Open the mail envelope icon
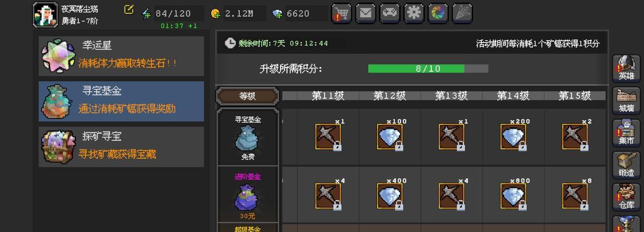 [x=366, y=13]
